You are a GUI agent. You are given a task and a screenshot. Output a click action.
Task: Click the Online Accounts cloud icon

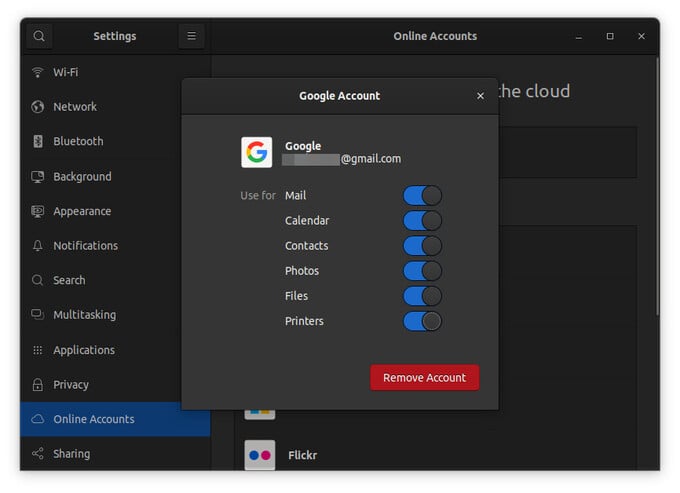coord(38,419)
